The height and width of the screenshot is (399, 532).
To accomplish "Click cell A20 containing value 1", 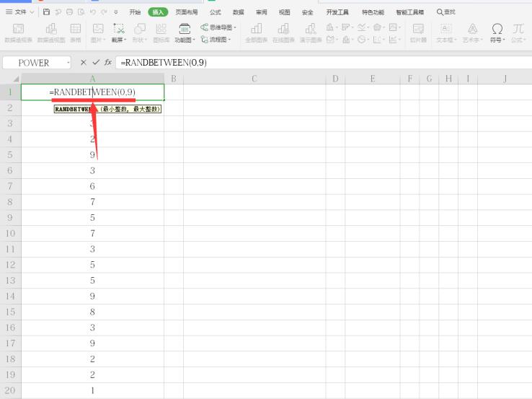I will click(x=92, y=390).
